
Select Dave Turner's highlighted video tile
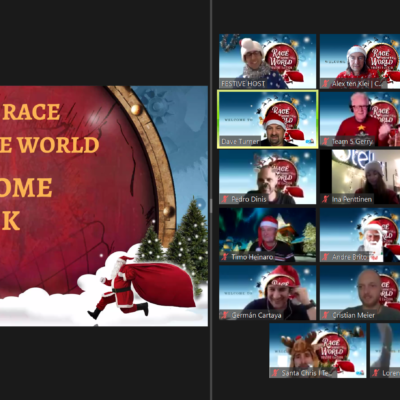pyautogui.click(x=267, y=119)
